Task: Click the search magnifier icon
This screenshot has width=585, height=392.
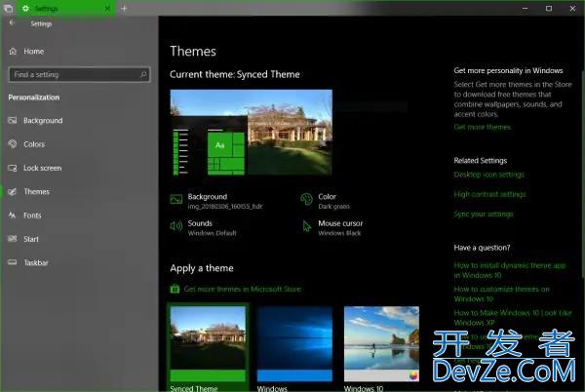Action: point(143,74)
